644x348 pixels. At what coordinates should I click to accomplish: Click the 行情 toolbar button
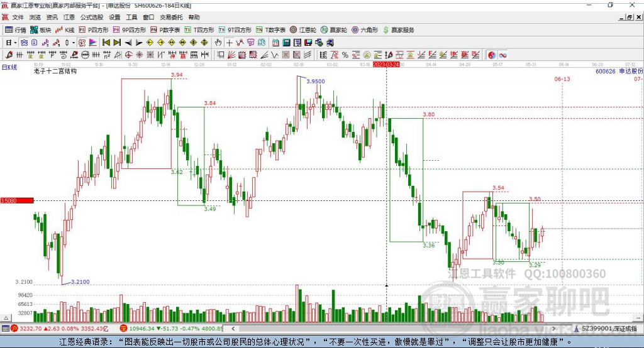point(15,30)
